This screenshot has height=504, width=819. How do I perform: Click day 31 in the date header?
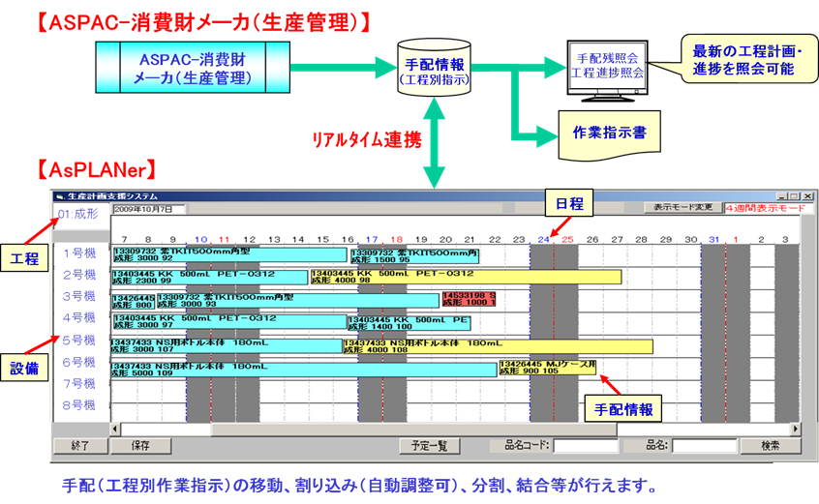pyautogui.click(x=714, y=240)
